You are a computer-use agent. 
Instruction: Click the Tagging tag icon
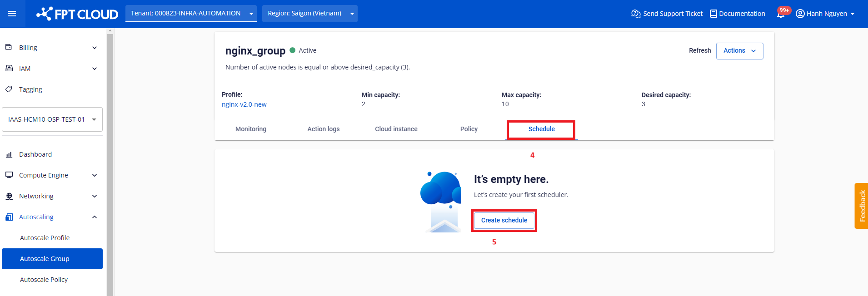9,89
